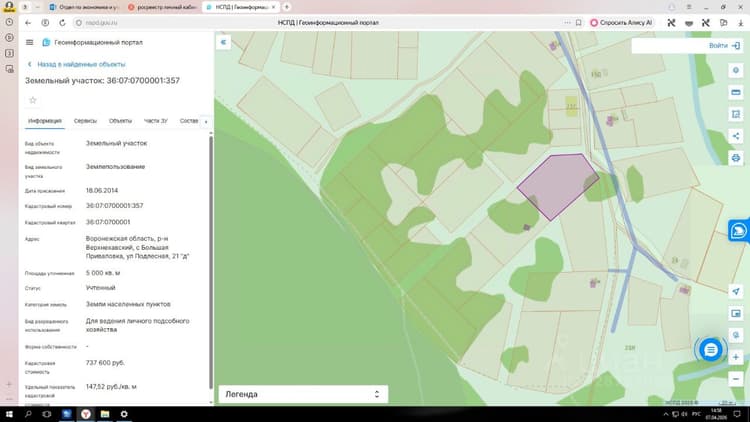Open browser sidebar history icon
This screenshot has width=750, height=422.
(x=9, y=22)
